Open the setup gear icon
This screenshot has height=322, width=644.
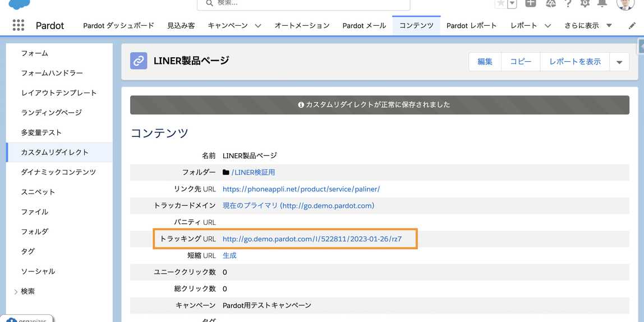point(585,3)
